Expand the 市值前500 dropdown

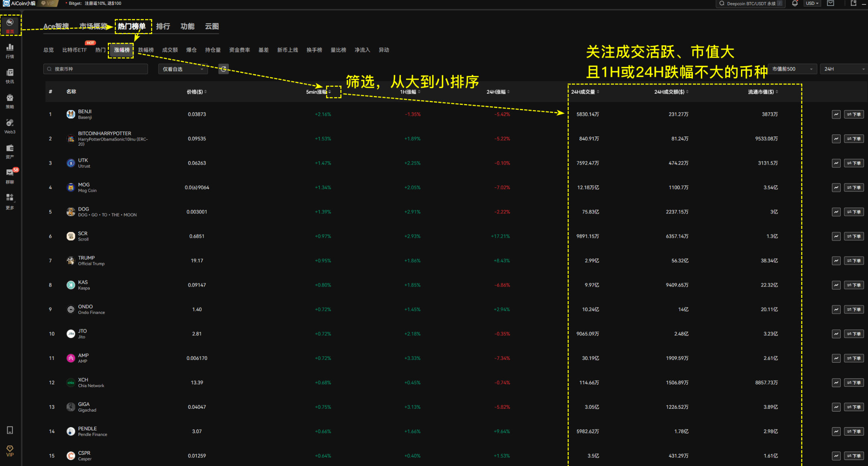tap(792, 69)
